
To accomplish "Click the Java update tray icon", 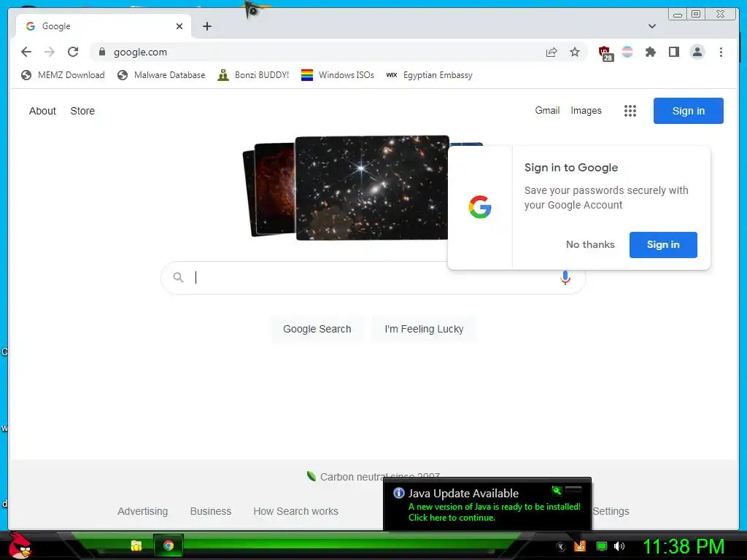I will tap(580, 546).
